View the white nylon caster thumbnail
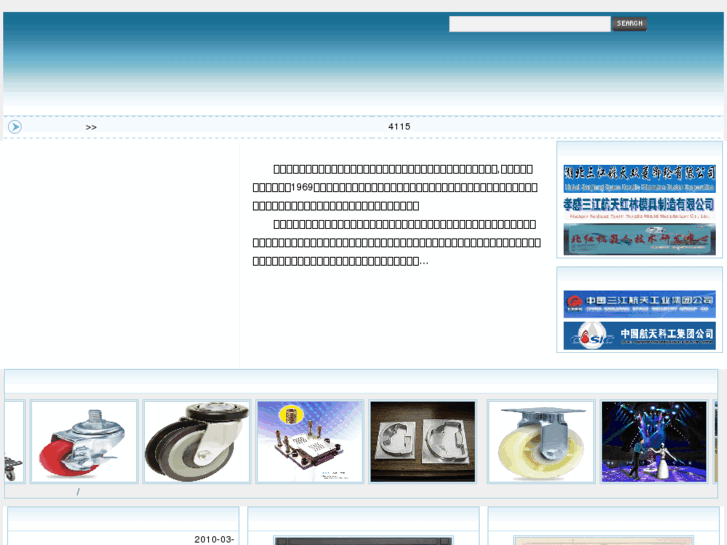727x545 pixels. point(541,442)
